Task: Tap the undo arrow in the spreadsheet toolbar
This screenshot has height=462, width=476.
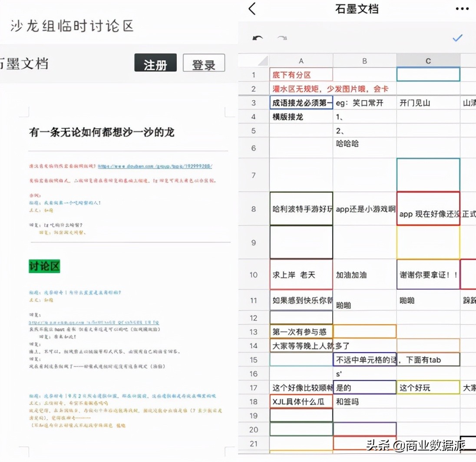Action: (258, 38)
